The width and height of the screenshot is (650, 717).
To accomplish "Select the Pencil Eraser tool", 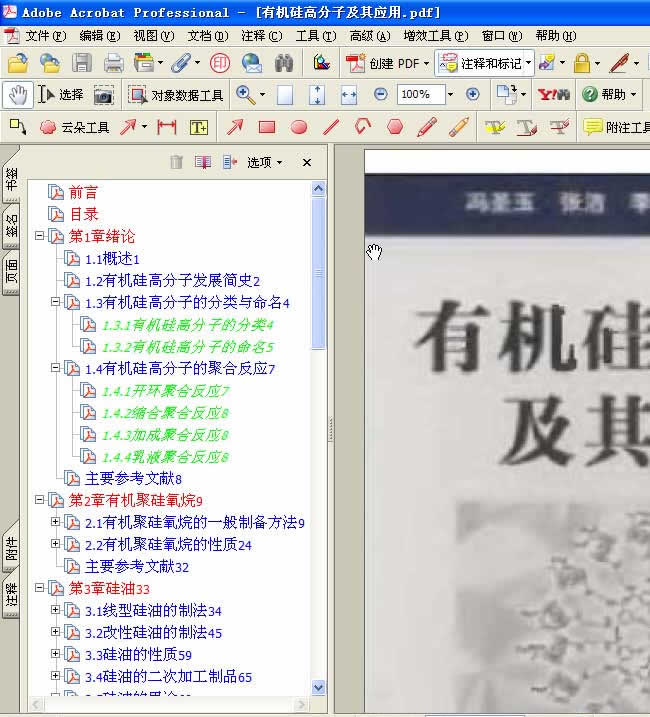I will (x=459, y=127).
